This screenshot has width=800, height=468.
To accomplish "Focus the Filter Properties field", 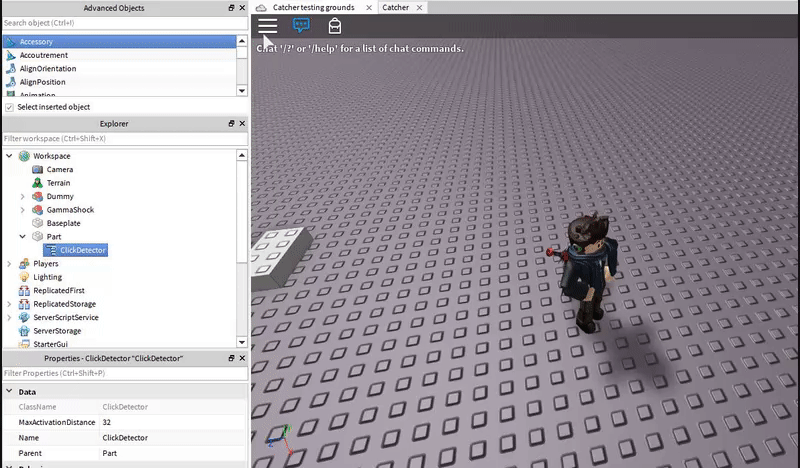I will [125, 373].
